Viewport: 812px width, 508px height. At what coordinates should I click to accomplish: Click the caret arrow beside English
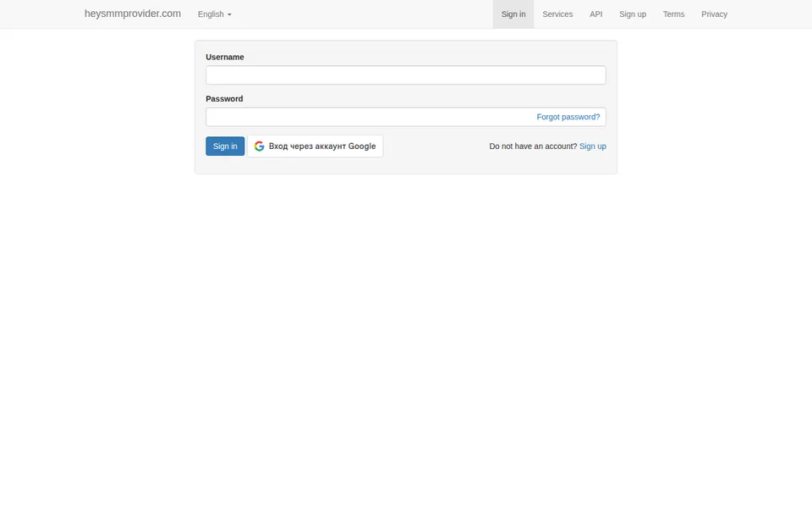pos(229,14)
